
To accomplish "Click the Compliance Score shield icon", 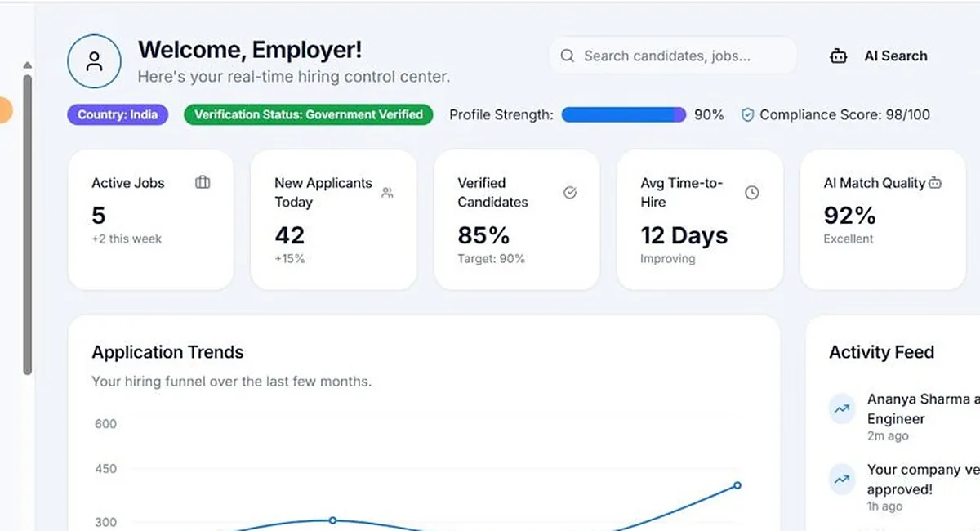I will tap(747, 115).
